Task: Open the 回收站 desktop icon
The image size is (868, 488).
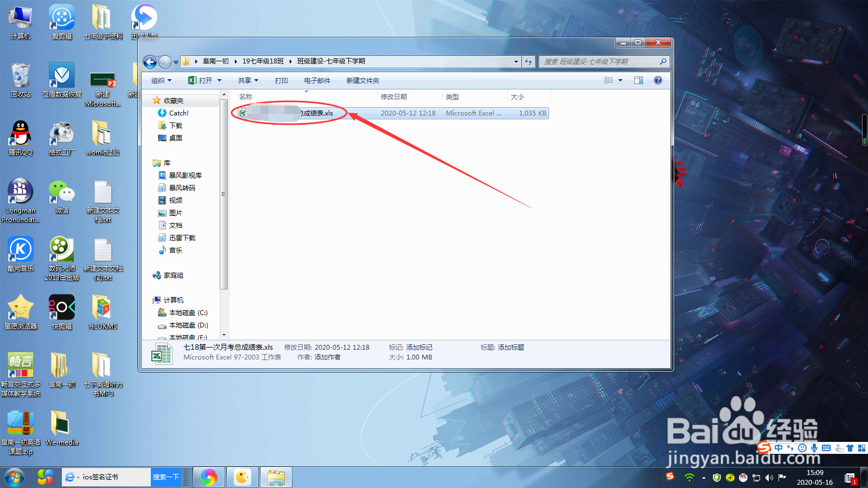Action: (x=21, y=80)
